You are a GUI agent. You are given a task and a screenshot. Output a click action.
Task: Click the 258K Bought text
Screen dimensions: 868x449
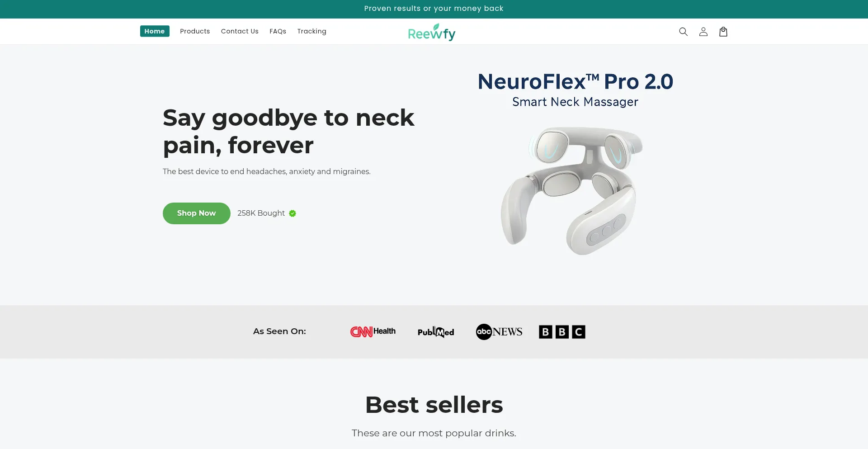[261, 213]
